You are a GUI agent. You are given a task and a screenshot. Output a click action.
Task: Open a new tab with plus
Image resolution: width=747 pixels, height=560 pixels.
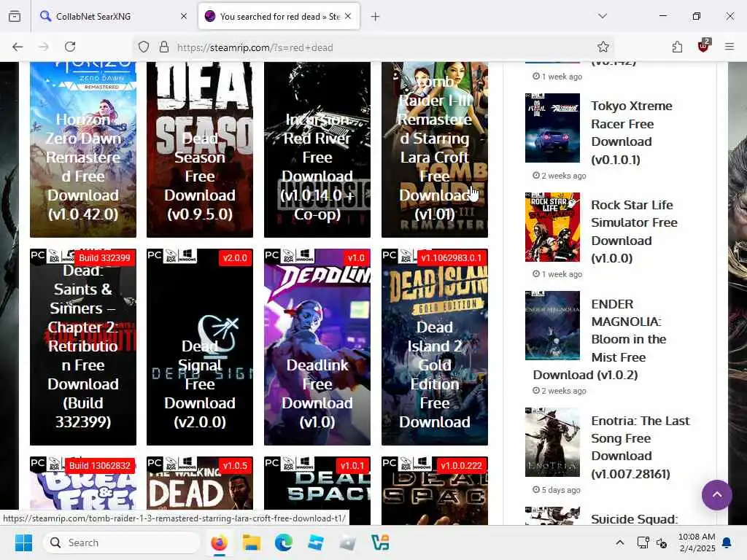tap(376, 17)
